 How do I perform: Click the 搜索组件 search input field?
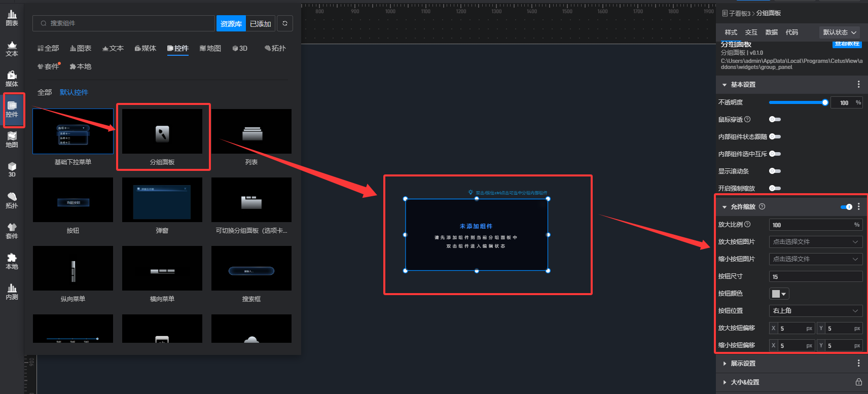point(127,23)
